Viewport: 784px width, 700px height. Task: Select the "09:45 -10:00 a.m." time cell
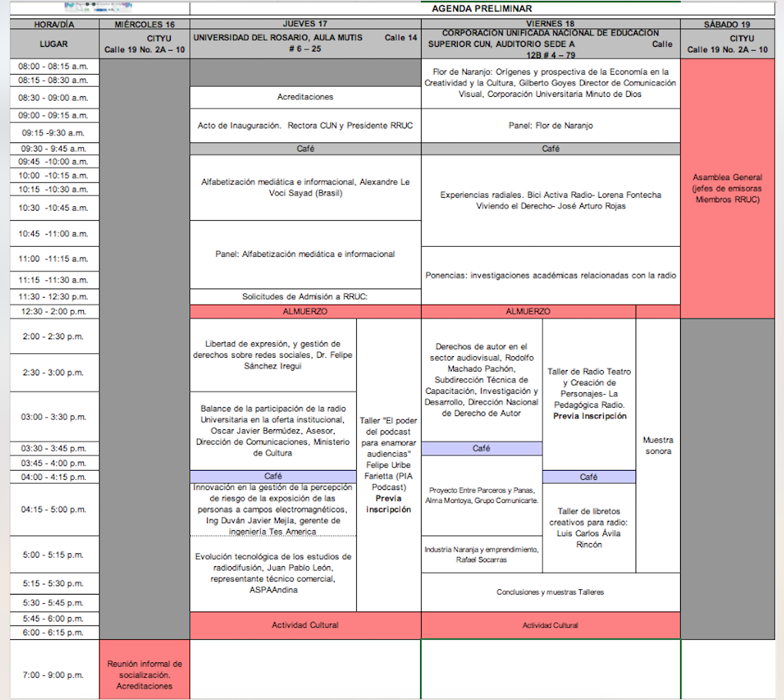click(x=54, y=162)
